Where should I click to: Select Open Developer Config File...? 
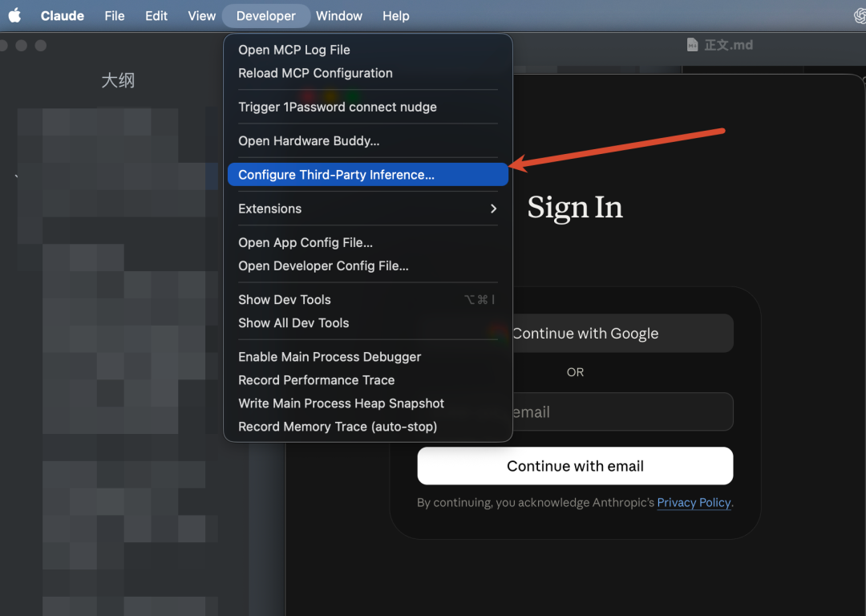coord(368,265)
